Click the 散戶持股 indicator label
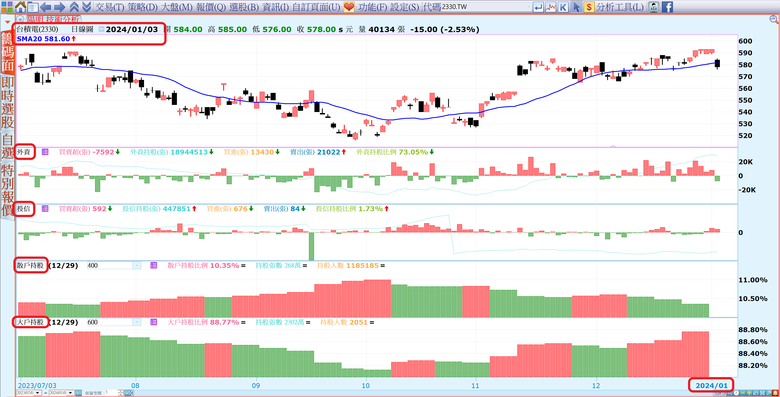Image resolution: width=780 pixels, height=397 pixels. (30, 265)
